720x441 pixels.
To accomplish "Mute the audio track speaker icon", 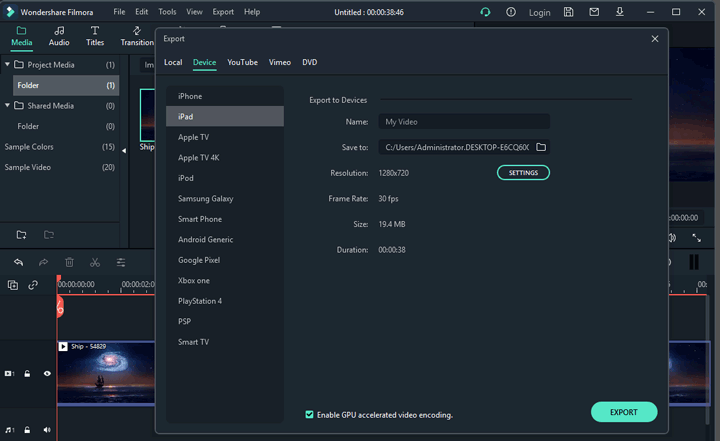I will click(x=46, y=430).
